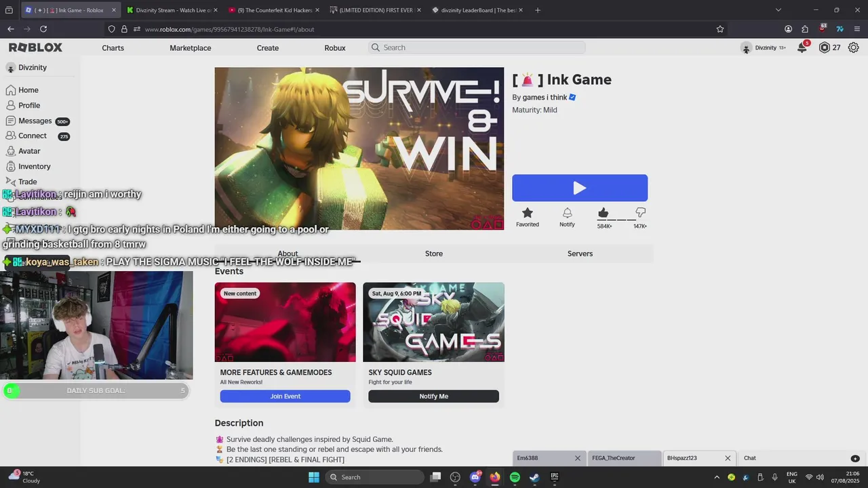The image size is (868, 488).
Task: Open Firefox extensions puzzle icon
Action: click(805, 29)
